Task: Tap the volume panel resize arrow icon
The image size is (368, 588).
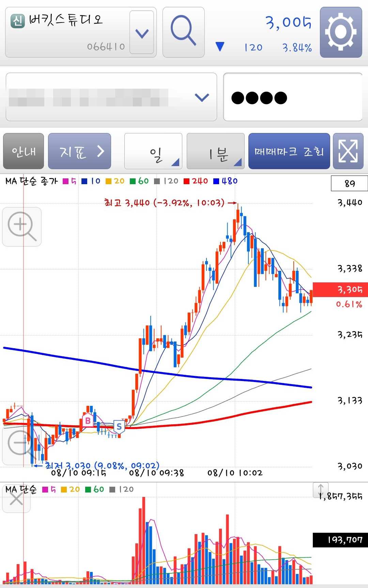Action: tap(320, 490)
